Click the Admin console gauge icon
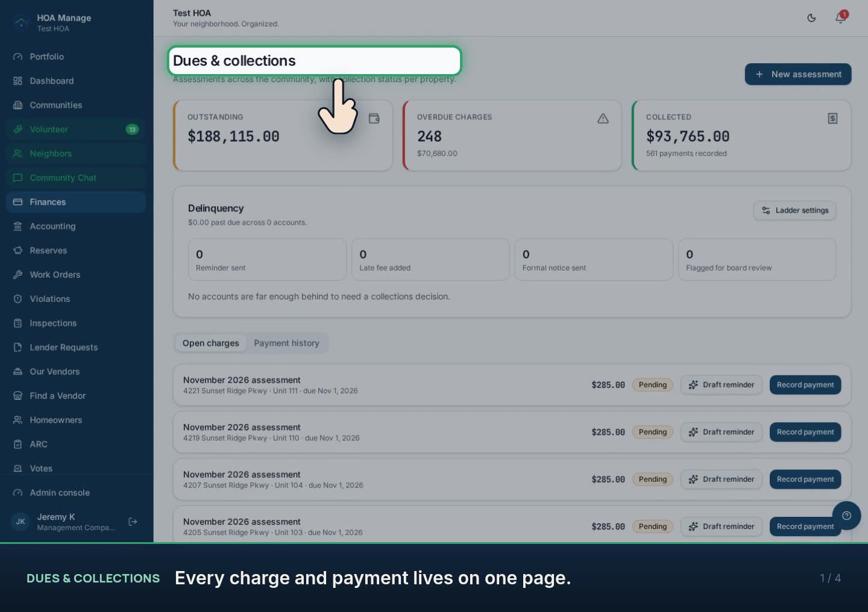The image size is (868, 612). pos(17,492)
